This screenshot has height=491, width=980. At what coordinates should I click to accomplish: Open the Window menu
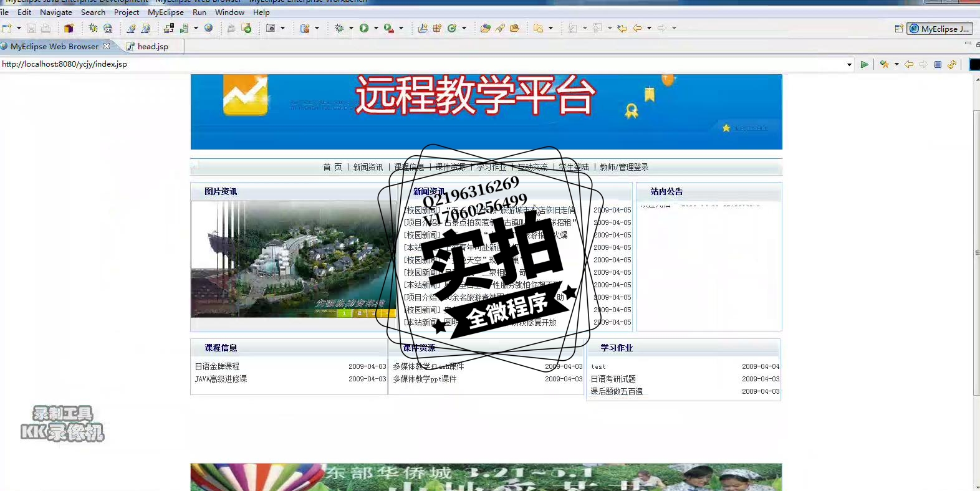coord(229,12)
